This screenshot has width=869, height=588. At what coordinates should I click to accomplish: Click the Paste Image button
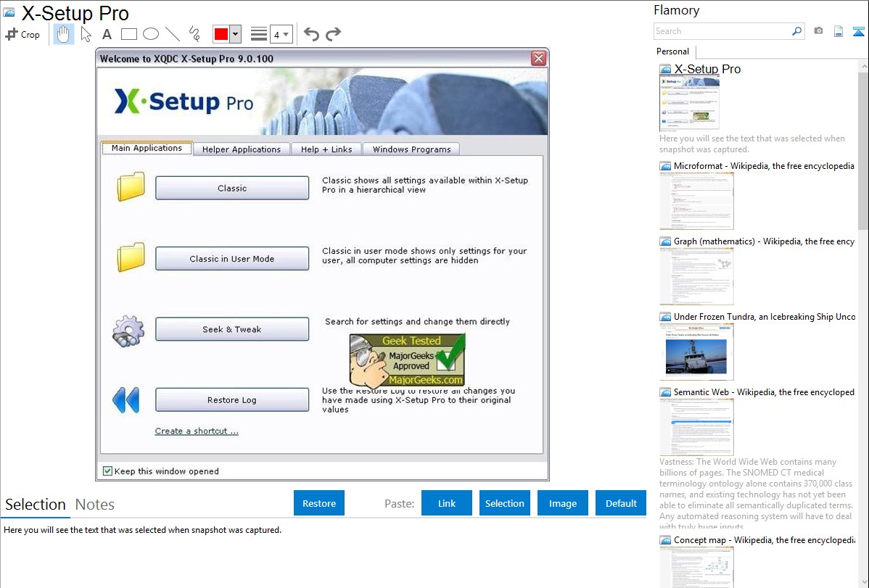(562, 503)
